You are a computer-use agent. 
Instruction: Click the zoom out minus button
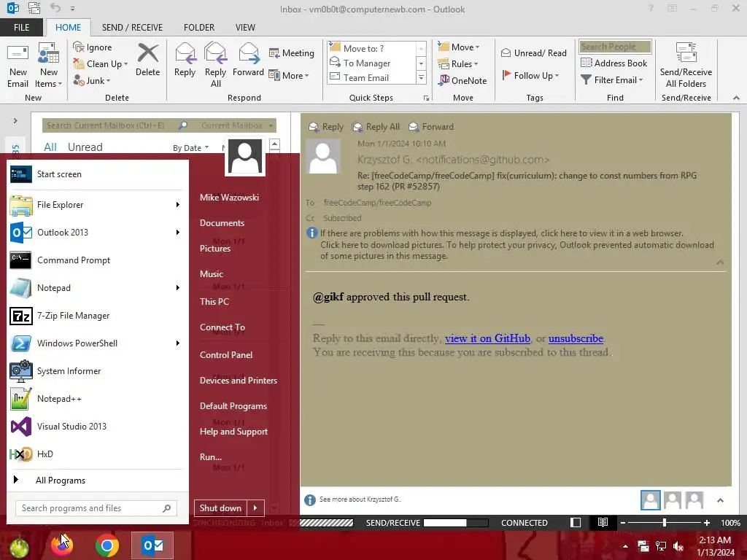point(623,523)
